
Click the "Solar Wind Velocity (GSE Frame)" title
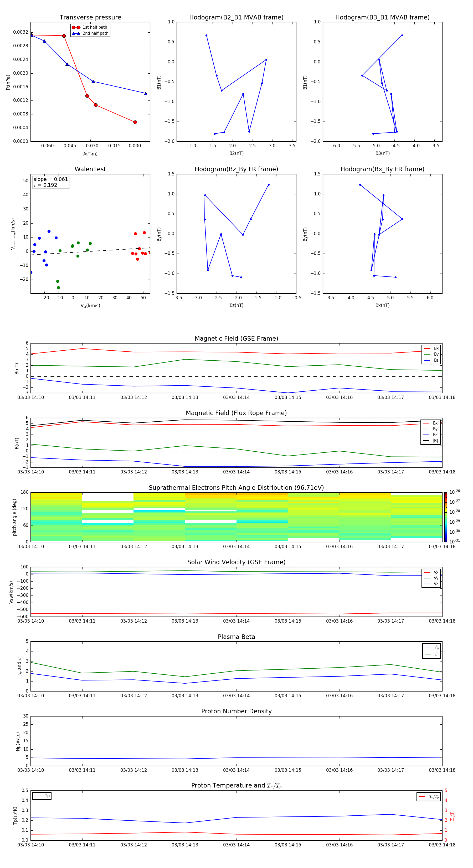pos(236,562)
